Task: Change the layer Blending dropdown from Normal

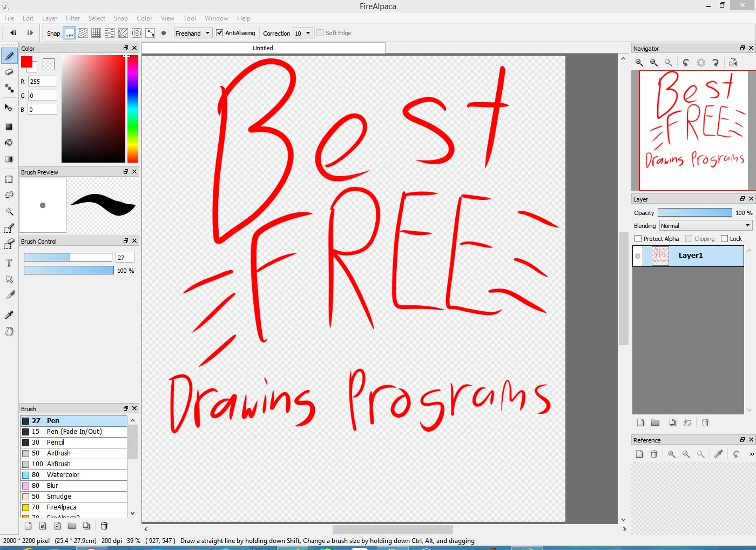Action: (705, 225)
